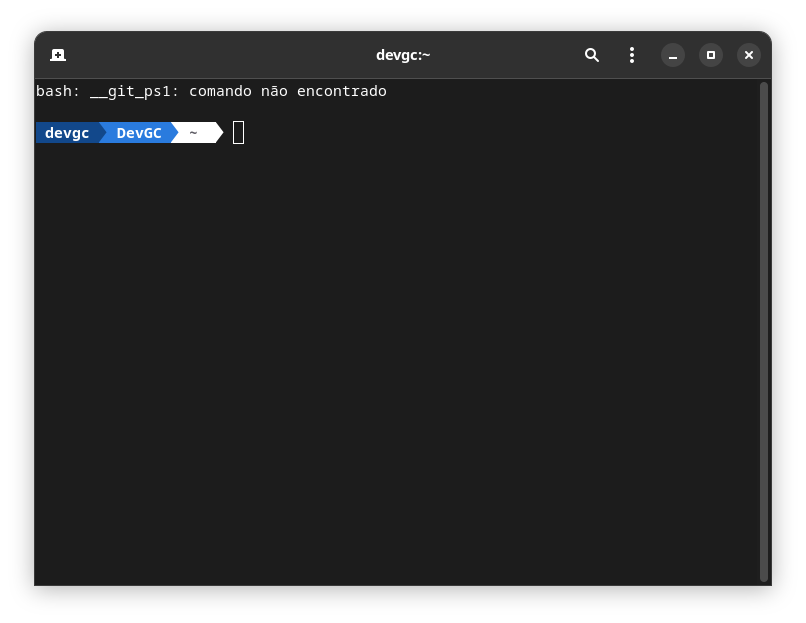Screen dimensions: 806x623
Task: Click the dark blue devgc prompt segment
Action: (67, 133)
